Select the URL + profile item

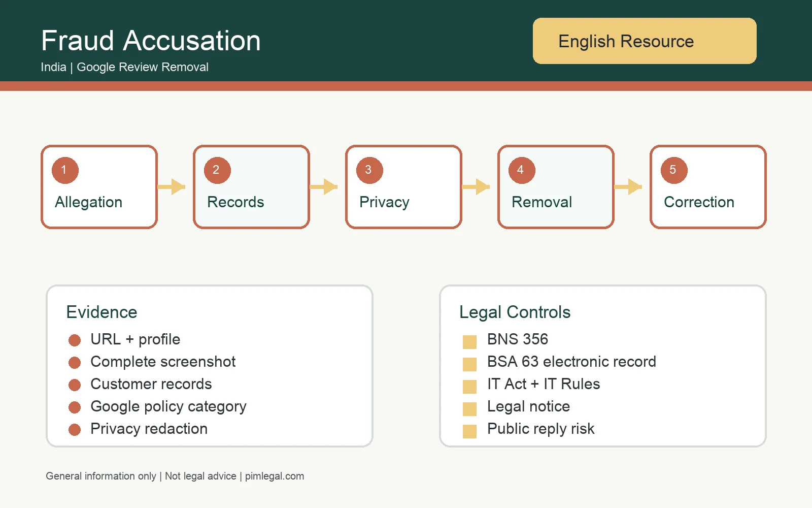coord(135,339)
